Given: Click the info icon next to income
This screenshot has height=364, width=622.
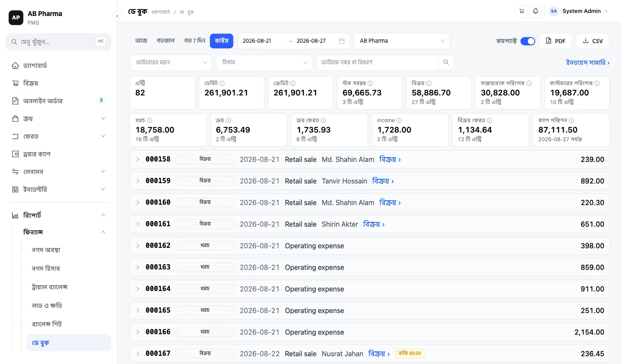Looking at the screenshot, I should click(399, 120).
